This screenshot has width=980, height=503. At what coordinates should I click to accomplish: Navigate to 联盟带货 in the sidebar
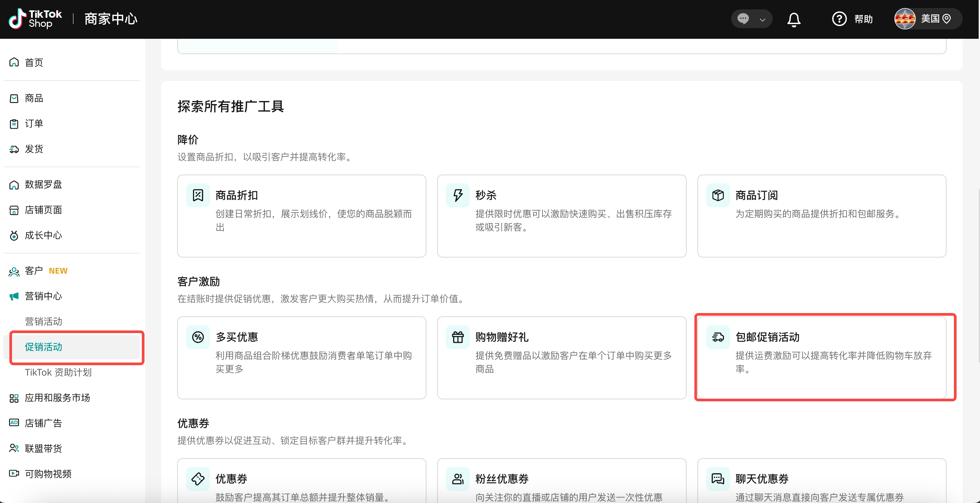pyautogui.click(x=43, y=448)
